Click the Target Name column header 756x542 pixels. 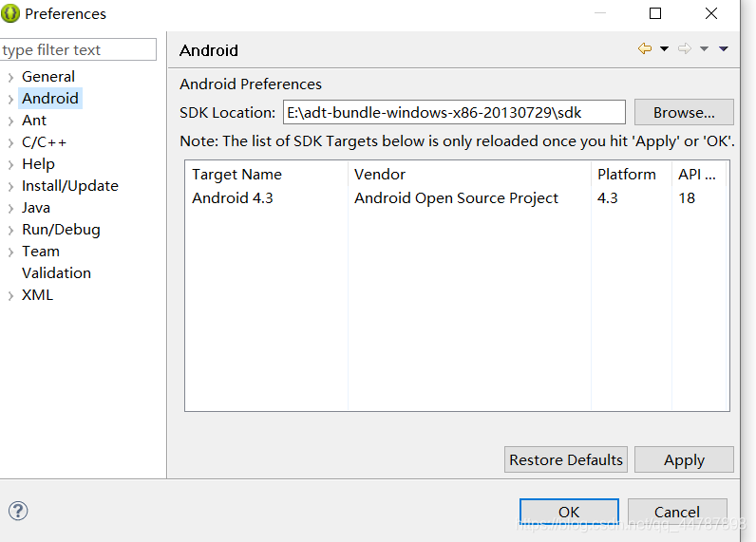pyautogui.click(x=266, y=174)
